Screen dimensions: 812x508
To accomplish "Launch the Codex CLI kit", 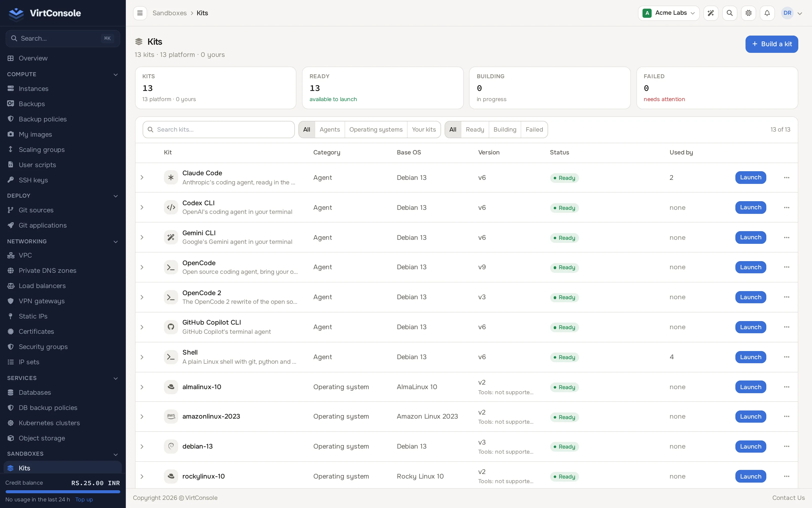I will pyautogui.click(x=751, y=207).
